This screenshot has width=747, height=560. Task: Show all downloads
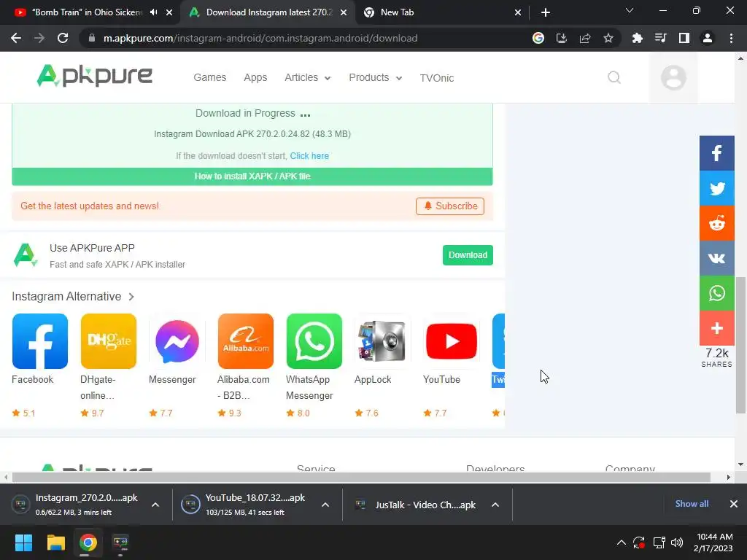[692, 504]
